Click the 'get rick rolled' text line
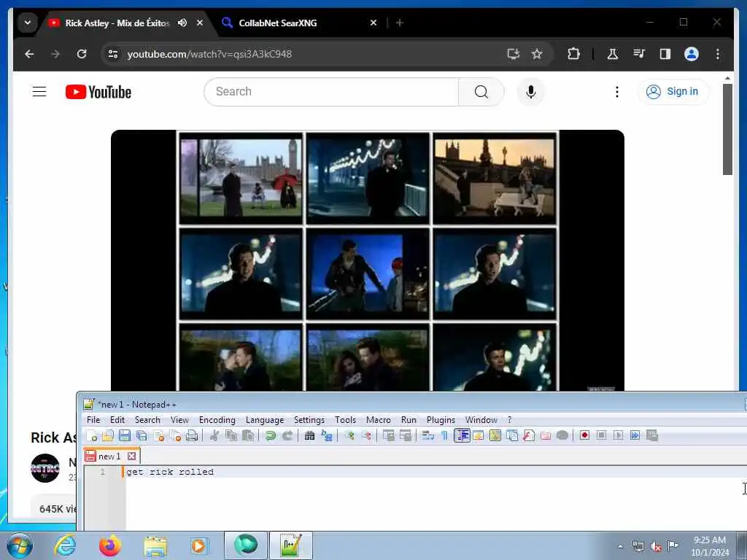Viewport: 747px width, 560px height. [x=170, y=472]
